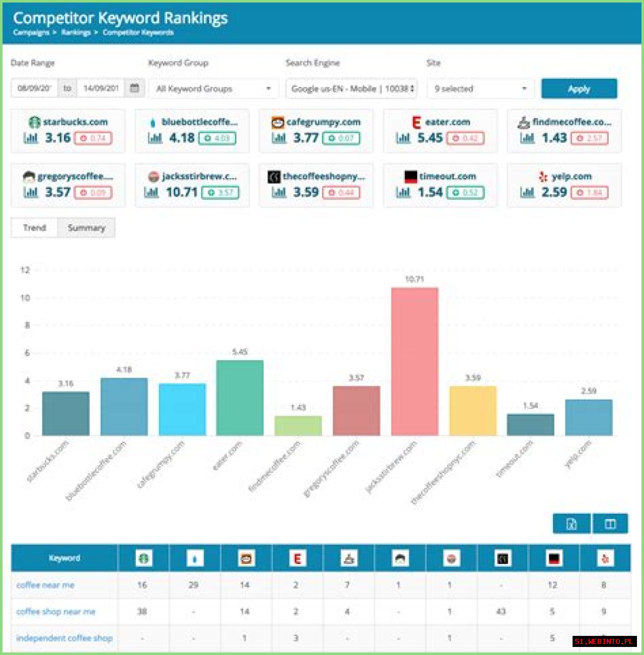The height and width of the screenshot is (655, 644).
Task: Click the 43 cell in coffee shop near me row
Action: coord(501,612)
